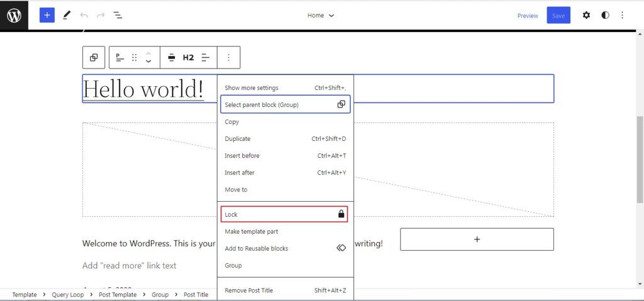644x301 pixels.
Task: Select the Tools pencil icon
Action: (66, 15)
